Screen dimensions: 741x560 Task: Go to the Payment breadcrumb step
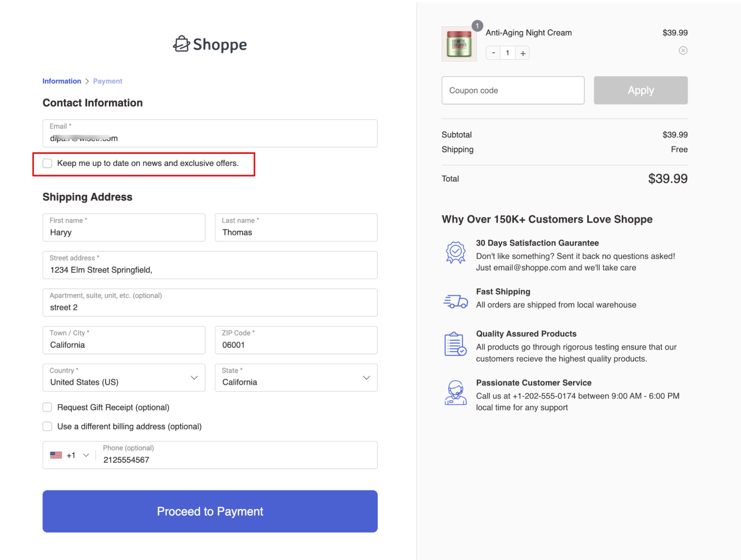coord(107,81)
